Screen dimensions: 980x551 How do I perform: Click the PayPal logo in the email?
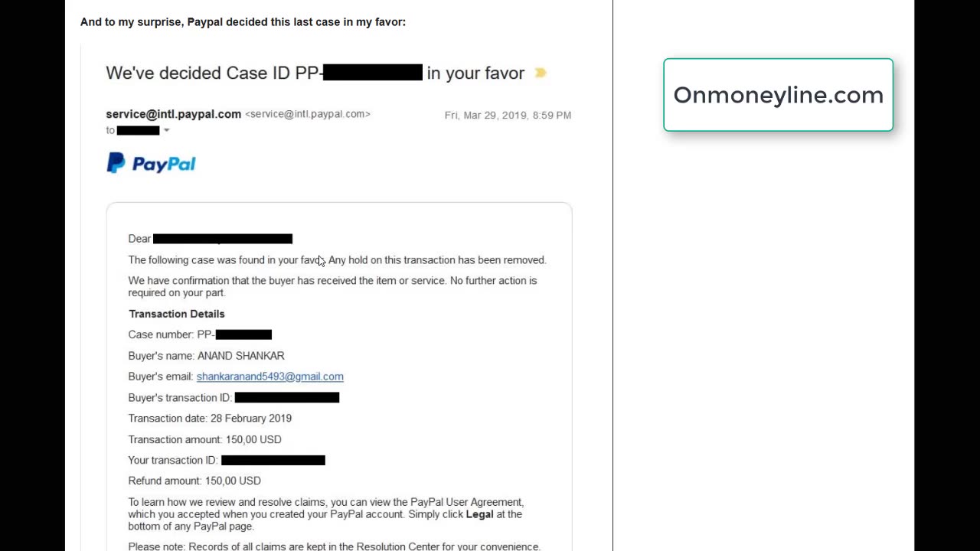point(151,163)
